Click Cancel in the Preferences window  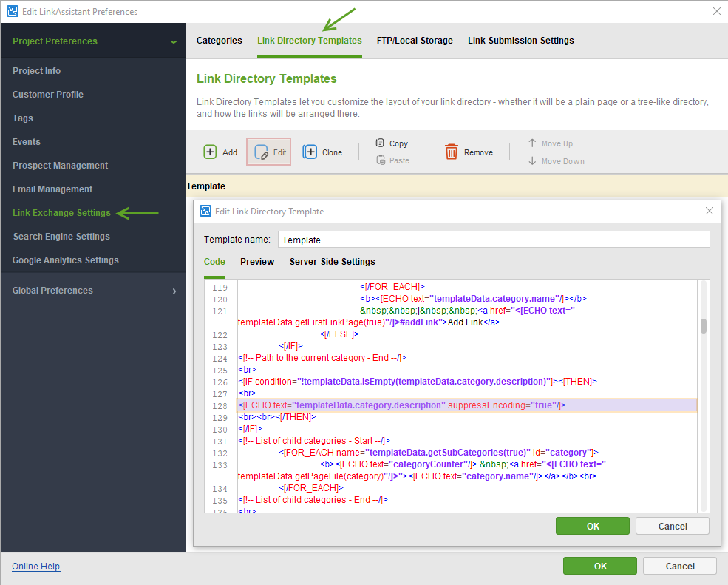pos(680,566)
